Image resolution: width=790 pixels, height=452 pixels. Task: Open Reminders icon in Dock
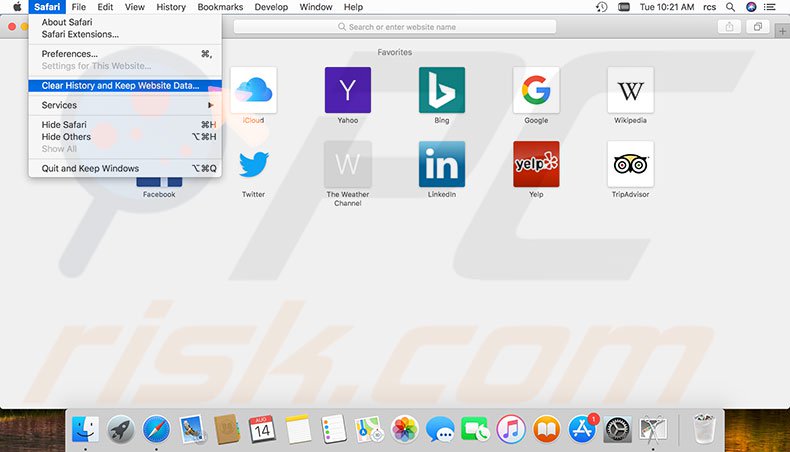[x=334, y=429]
